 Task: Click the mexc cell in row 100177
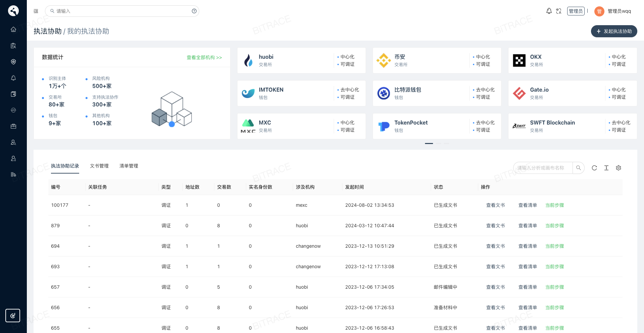[302, 205]
